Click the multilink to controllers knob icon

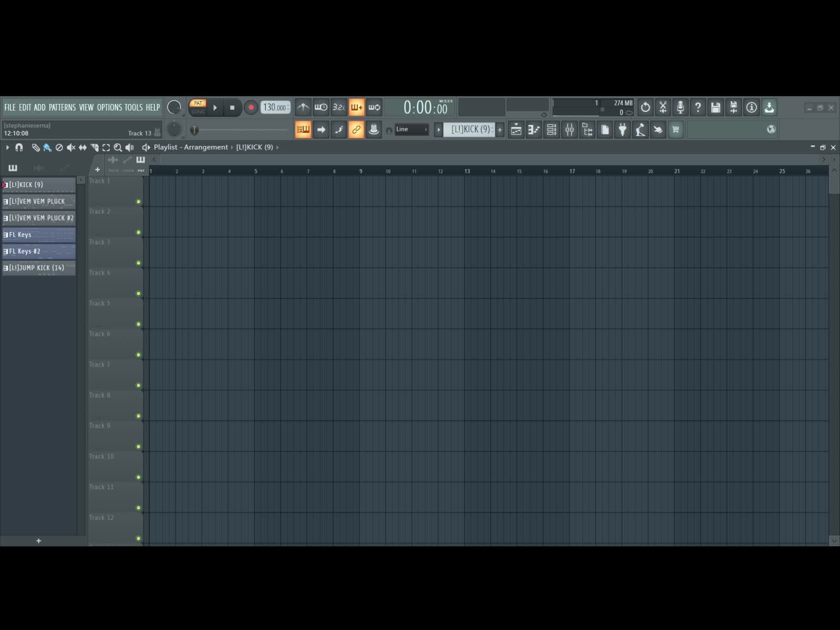pyautogui.click(x=374, y=129)
